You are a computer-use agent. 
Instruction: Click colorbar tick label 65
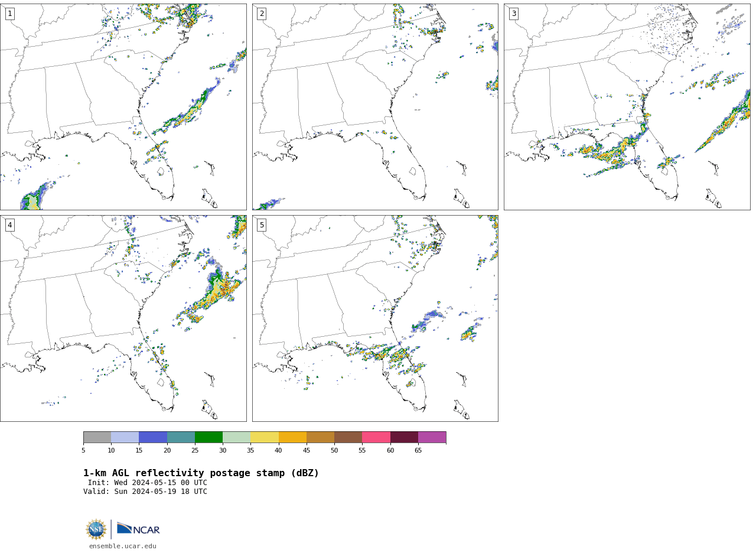pyautogui.click(x=418, y=451)
